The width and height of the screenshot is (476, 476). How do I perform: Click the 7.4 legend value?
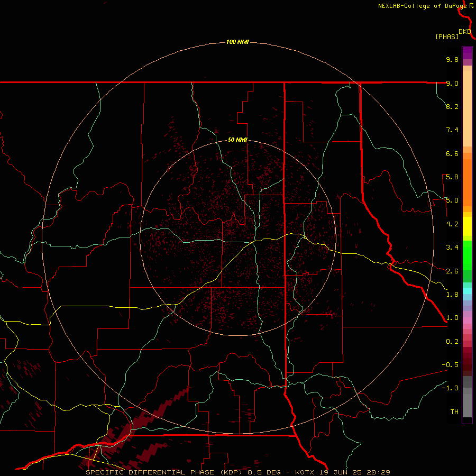coord(452,130)
